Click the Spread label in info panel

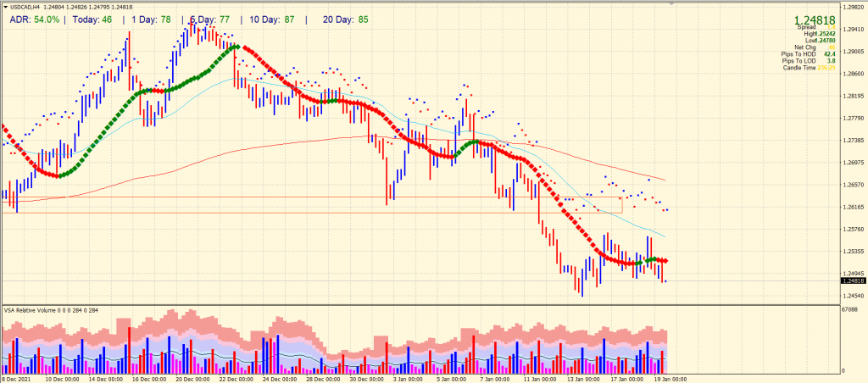(x=806, y=27)
